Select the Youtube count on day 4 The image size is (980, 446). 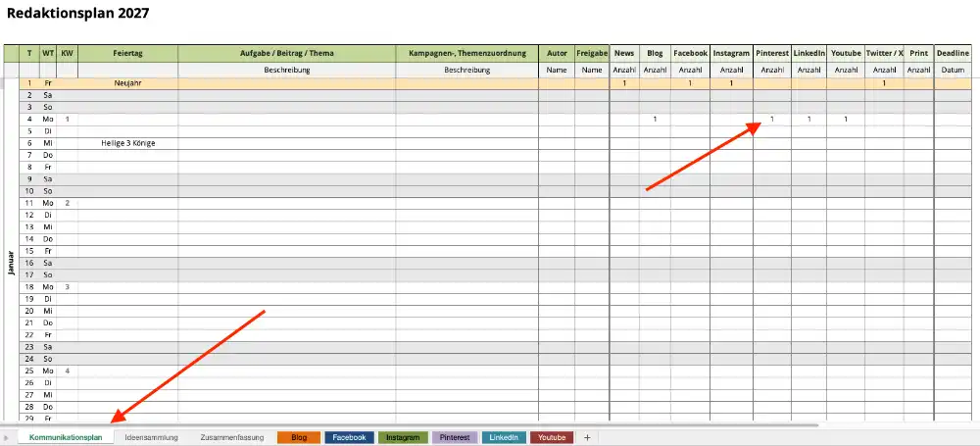pyautogui.click(x=847, y=119)
